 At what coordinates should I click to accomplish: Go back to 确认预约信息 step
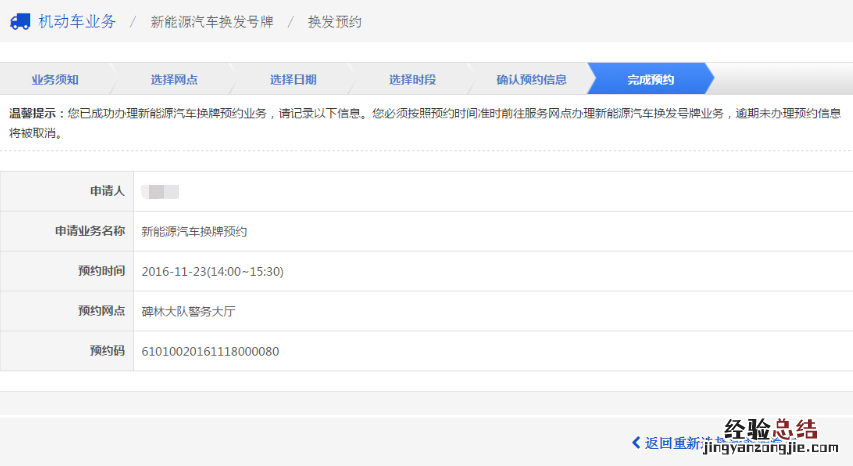tap(531, 79)
